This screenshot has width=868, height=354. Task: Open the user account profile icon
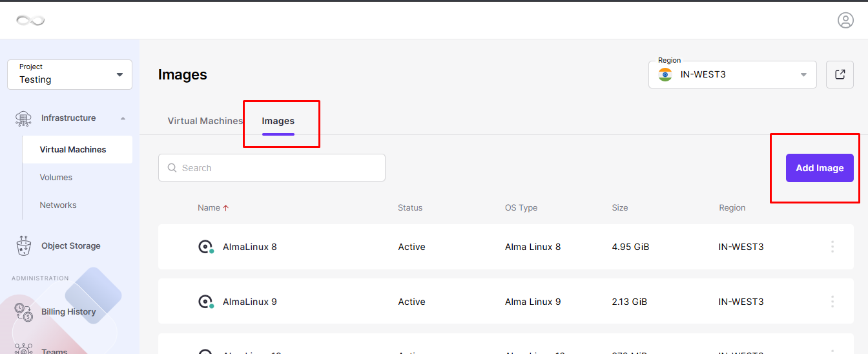[845, 20]
